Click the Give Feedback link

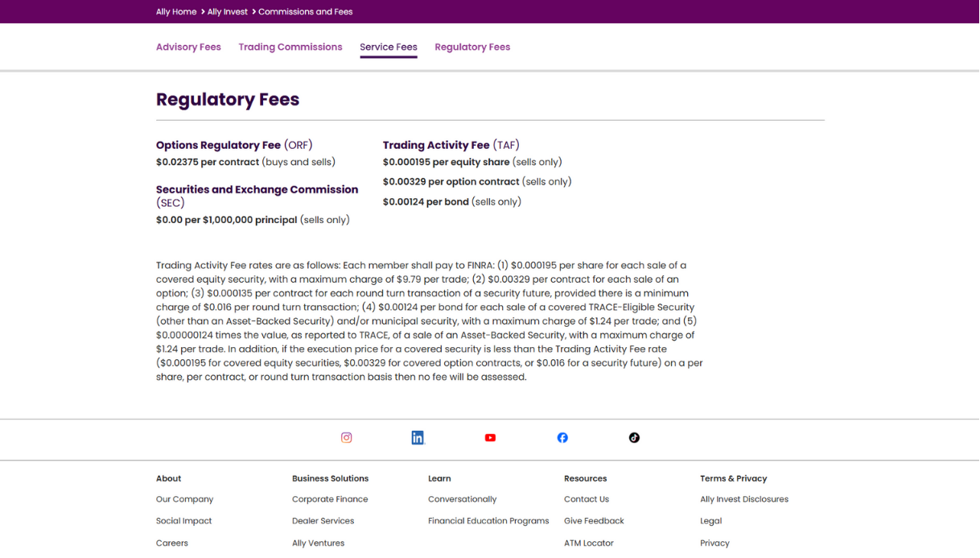click(595, 521)
